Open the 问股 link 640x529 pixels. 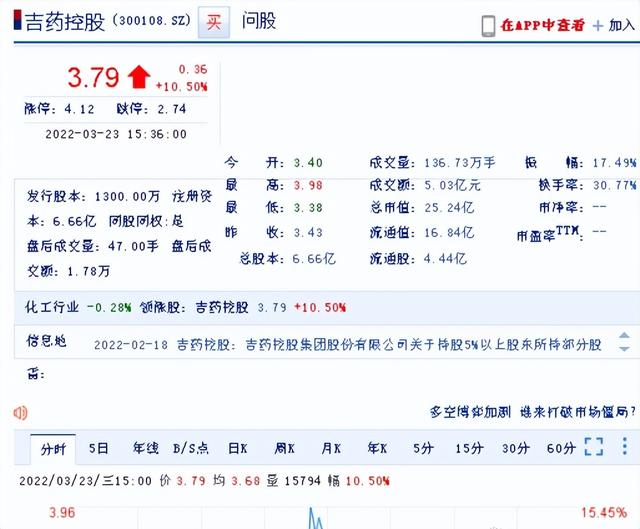(x=259, y=21)
